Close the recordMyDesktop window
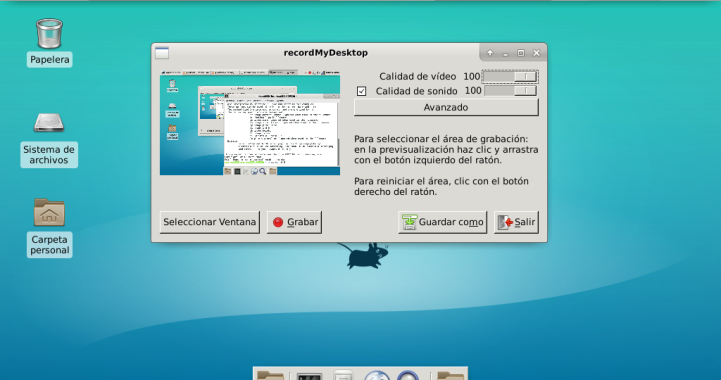The width and height of the screenshot is (721, 380). coord(536,53)
